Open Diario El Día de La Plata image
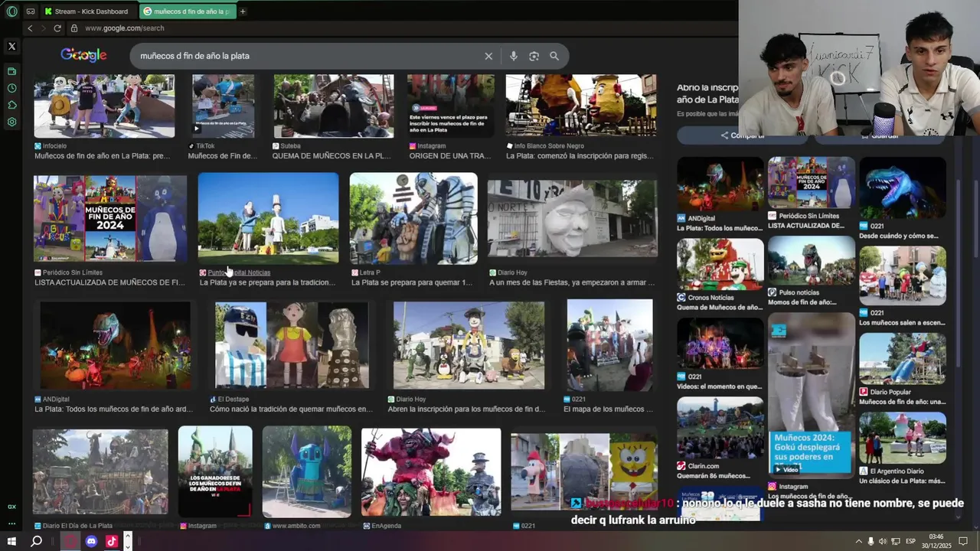This screenshot has height=551, width=980. point(100,471)
